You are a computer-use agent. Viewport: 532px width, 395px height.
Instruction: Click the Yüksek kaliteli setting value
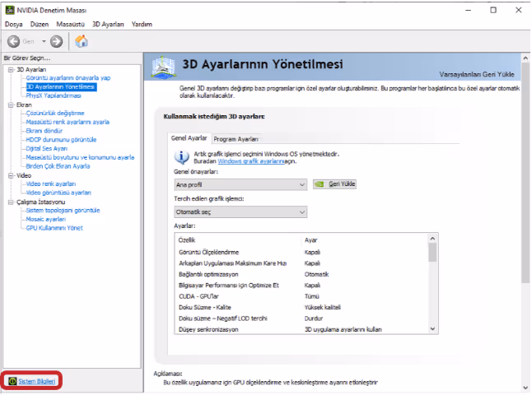pos(323,307)
